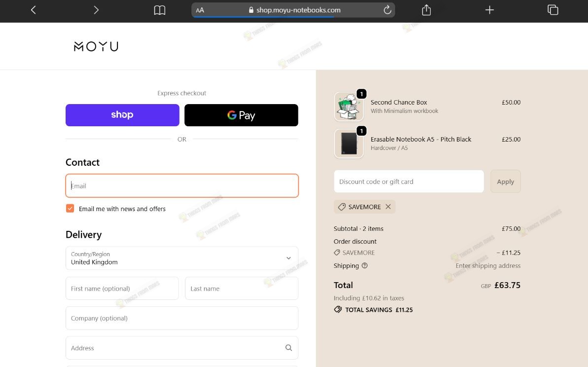Click the Second Chance Box product thumbnail

349,107
